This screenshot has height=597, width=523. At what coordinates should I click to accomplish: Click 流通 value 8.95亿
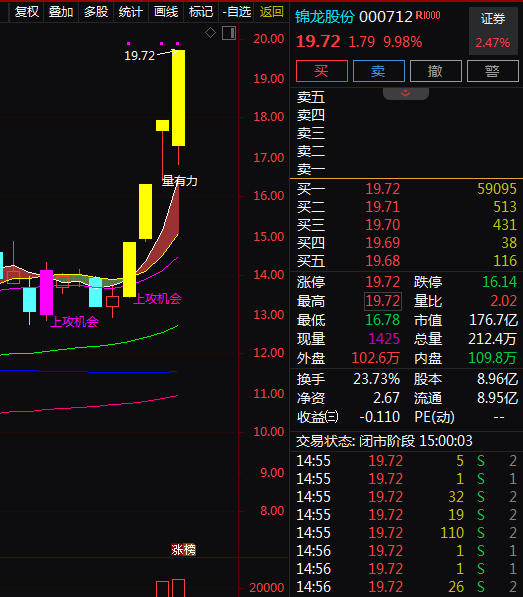[x=497, y=398]
